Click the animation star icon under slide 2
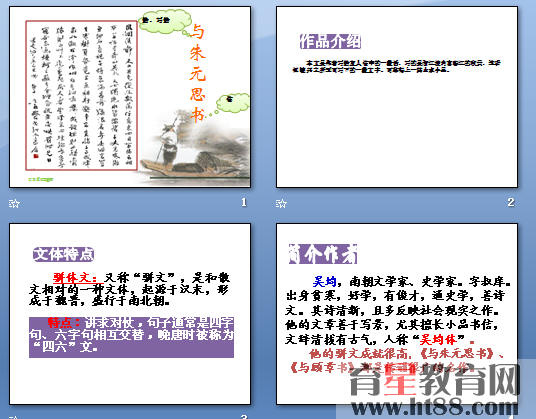The width and height of the screenshot is (536, 419). (281, 204)
